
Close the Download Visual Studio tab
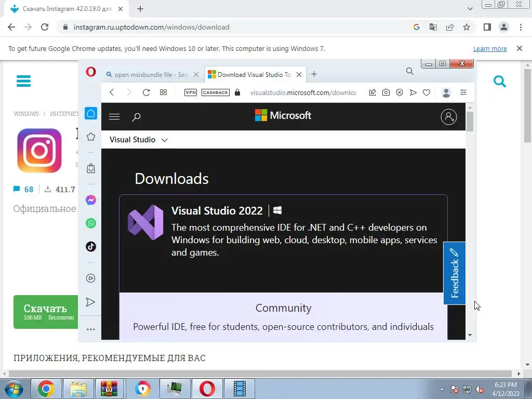[299, 75]
